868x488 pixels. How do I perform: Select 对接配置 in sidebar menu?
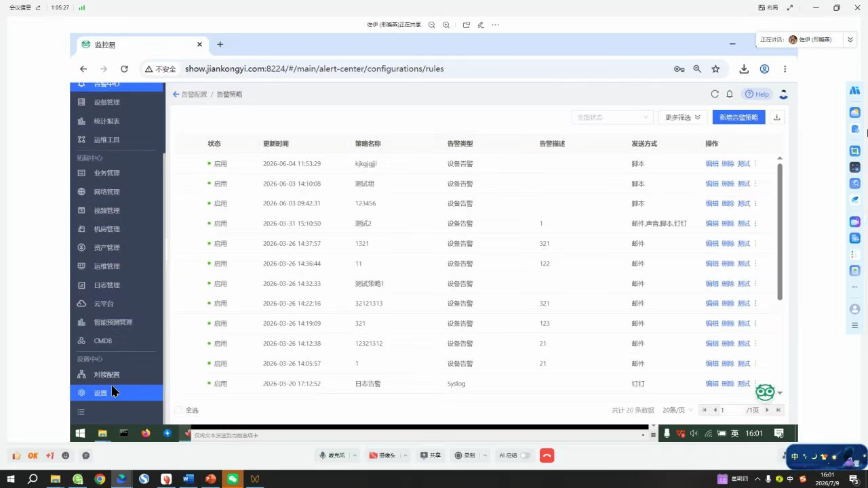click(106, 375)
